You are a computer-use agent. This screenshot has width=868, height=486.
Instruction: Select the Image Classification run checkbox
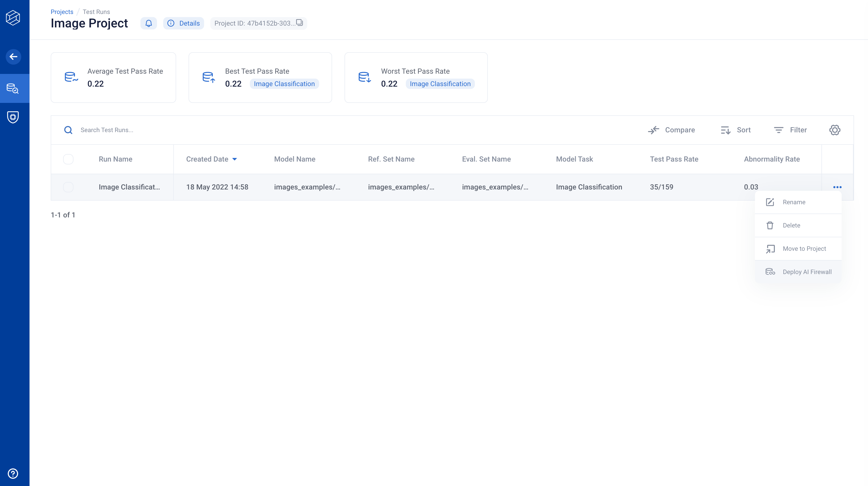[x=68, y=187]
